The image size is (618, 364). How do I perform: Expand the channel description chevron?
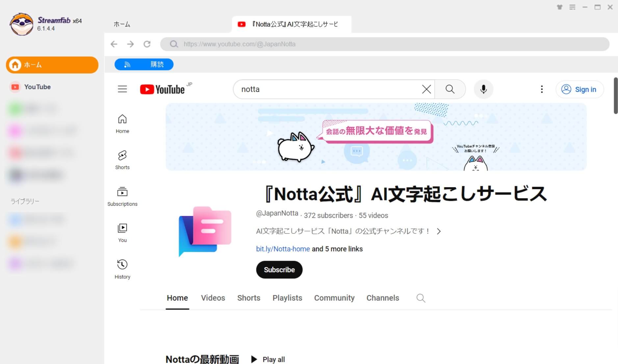click(x=439, y=231)
